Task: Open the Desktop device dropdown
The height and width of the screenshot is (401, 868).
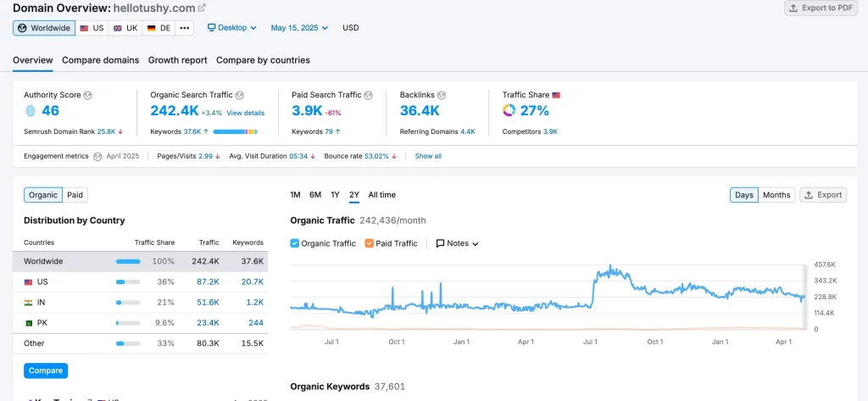Action: 232,28
